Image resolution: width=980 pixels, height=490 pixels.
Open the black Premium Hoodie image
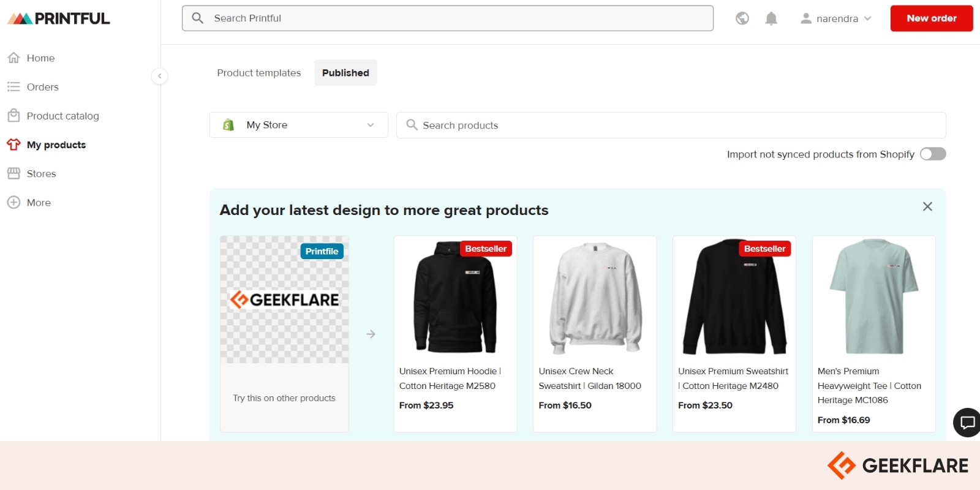[x=455, y=297]
